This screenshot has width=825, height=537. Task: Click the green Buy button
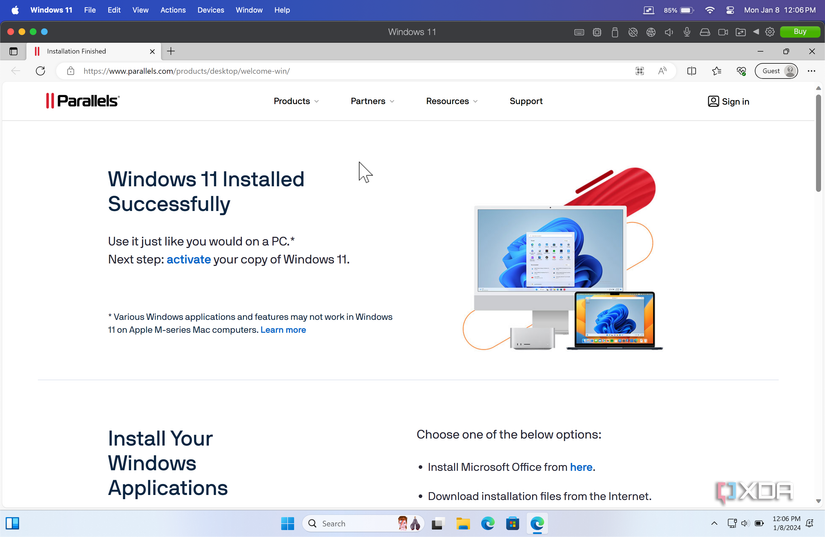[x=800, y=32]
